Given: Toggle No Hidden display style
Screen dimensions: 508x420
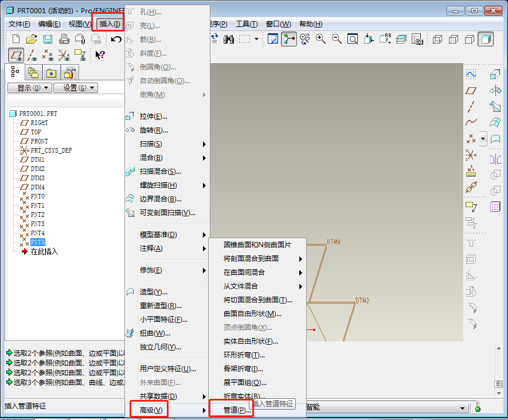Looking at the screenshot, I should 470,40.
